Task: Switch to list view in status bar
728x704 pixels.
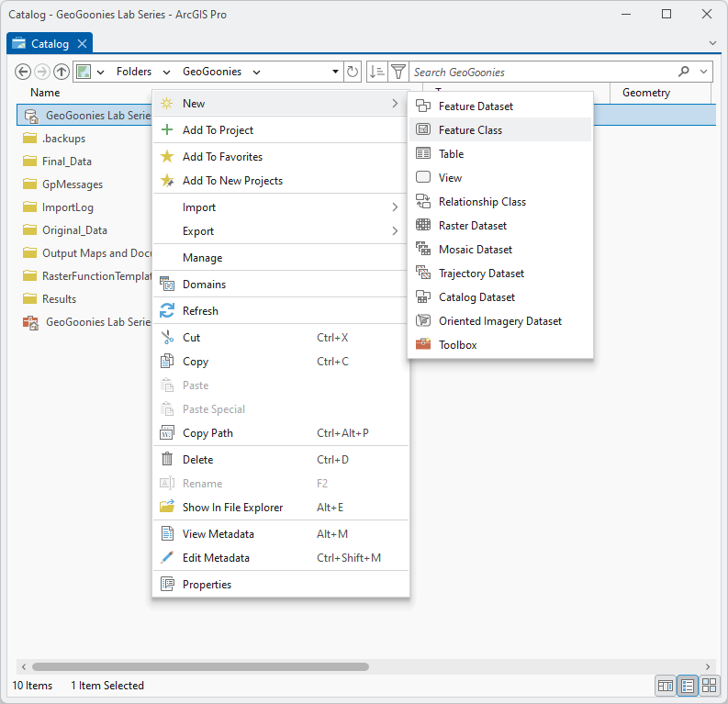Action: pos(688,686)
